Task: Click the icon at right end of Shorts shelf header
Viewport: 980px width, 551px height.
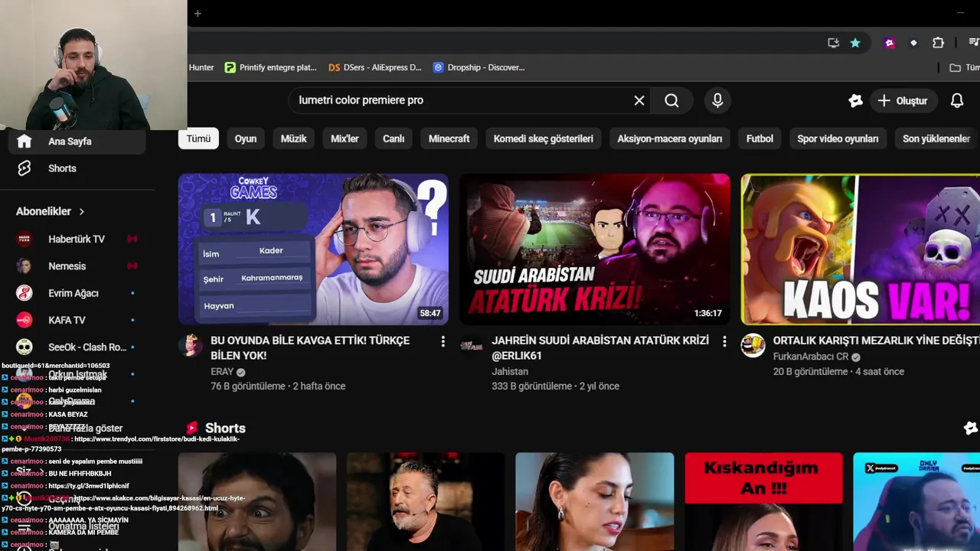Action: [x=971, y=429]
